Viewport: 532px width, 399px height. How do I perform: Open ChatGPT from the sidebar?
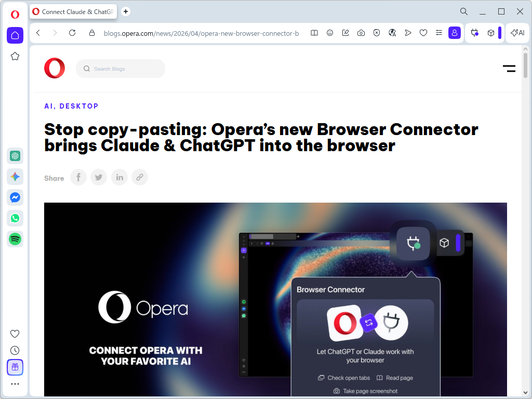pos(15,156)
